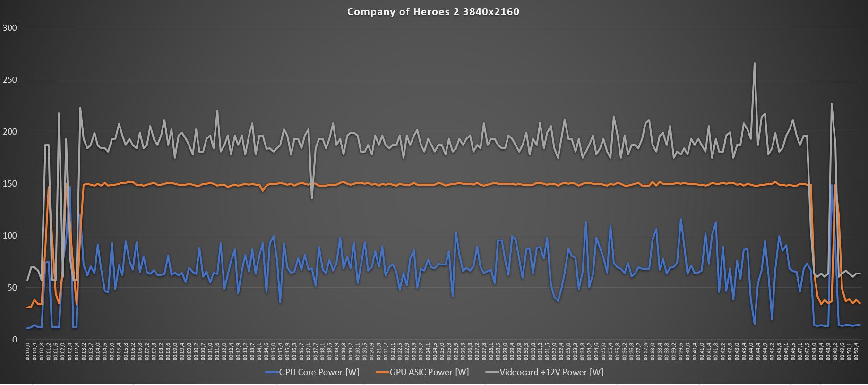Select the 250 y-axis label
The height and width of the screenshot is (385, 868).
coord(10,80)
